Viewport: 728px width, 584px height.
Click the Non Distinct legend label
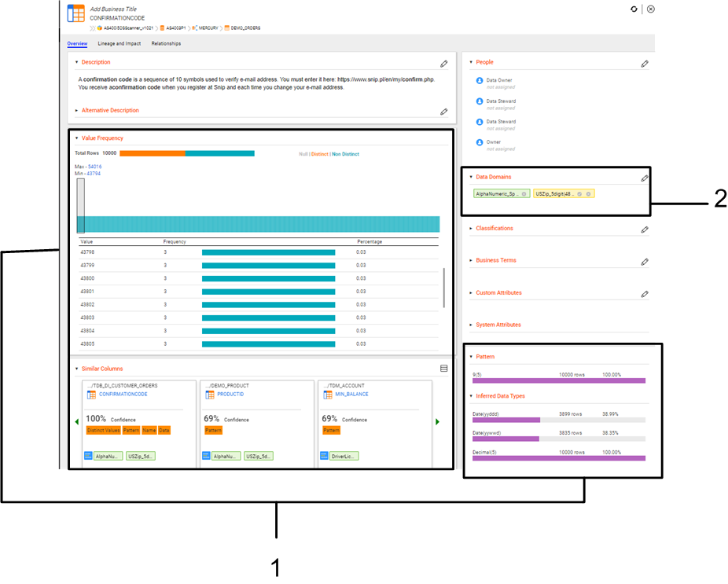(x=345, y=154)
